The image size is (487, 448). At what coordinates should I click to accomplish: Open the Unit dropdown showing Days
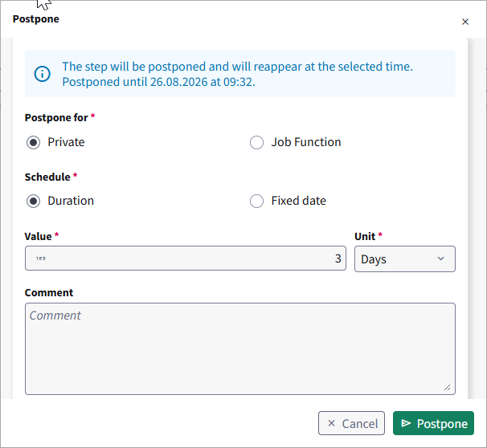tap(405, 259)
